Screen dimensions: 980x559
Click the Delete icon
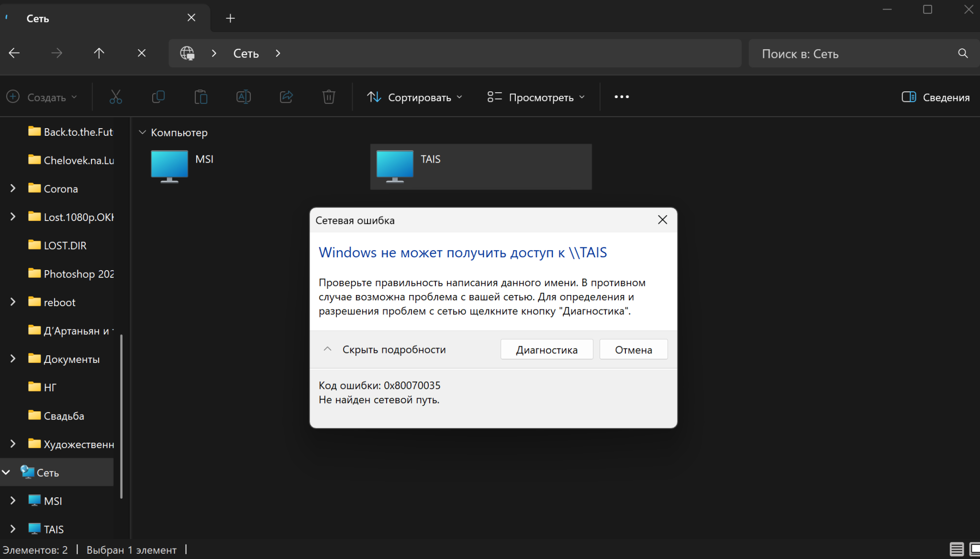coord(328,97)
